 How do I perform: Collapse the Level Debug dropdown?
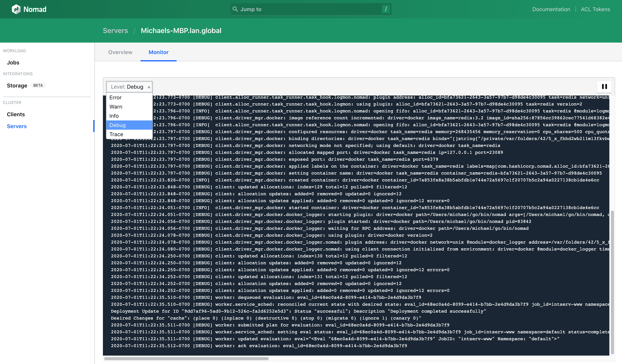129,87
